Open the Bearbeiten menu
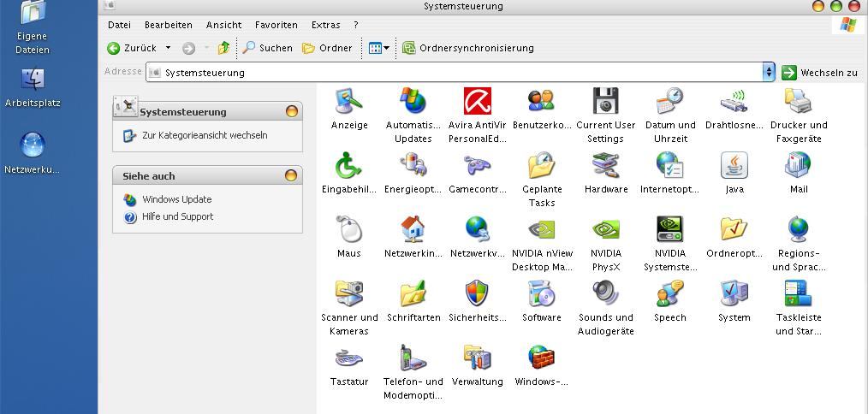 click(169, 25)
